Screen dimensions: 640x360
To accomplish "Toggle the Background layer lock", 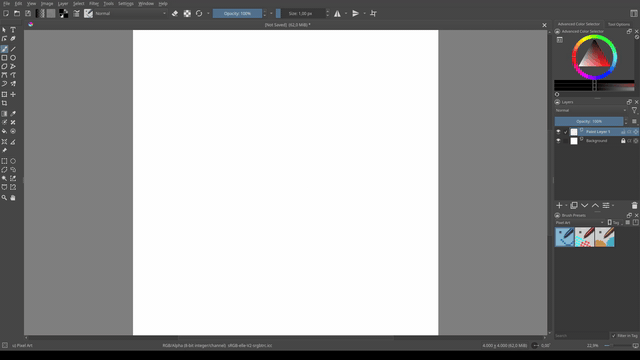I will pos(623,141).
